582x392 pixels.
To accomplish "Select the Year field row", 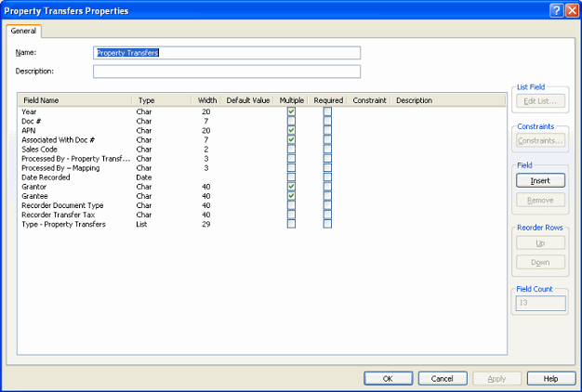I will click(29, 111).
